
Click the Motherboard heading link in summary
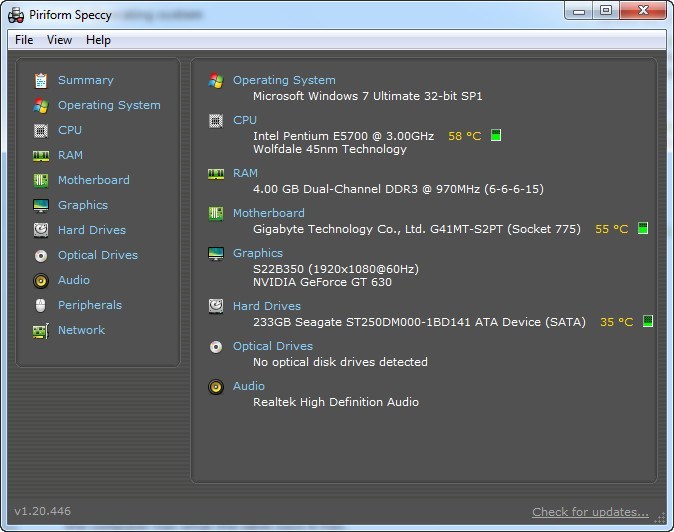(269, 213)
